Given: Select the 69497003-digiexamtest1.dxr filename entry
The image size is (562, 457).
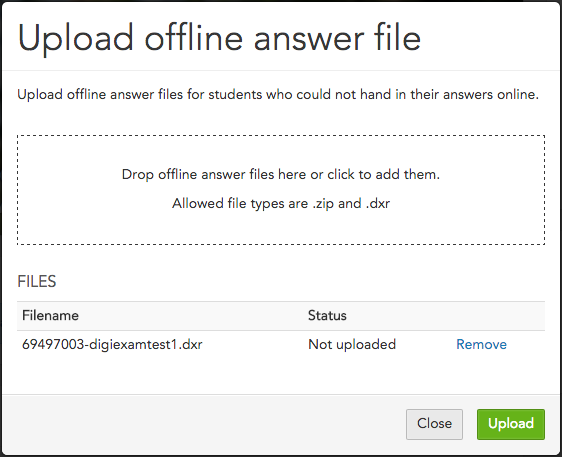Looking at the screenshot, I should (x=112, y=344).
